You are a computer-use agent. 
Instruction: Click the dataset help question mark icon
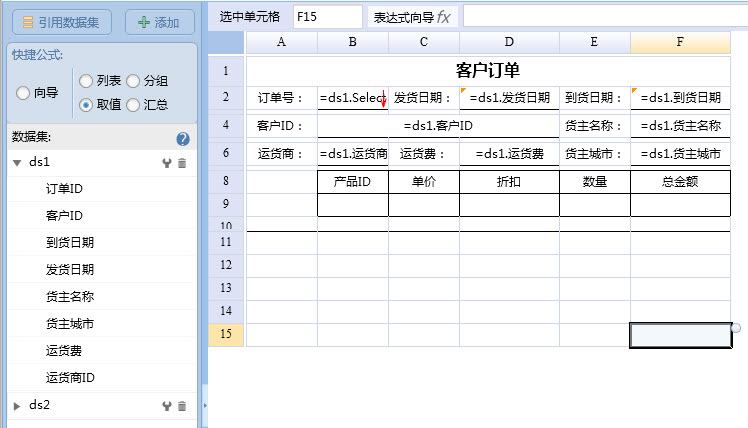pos(183,139)
